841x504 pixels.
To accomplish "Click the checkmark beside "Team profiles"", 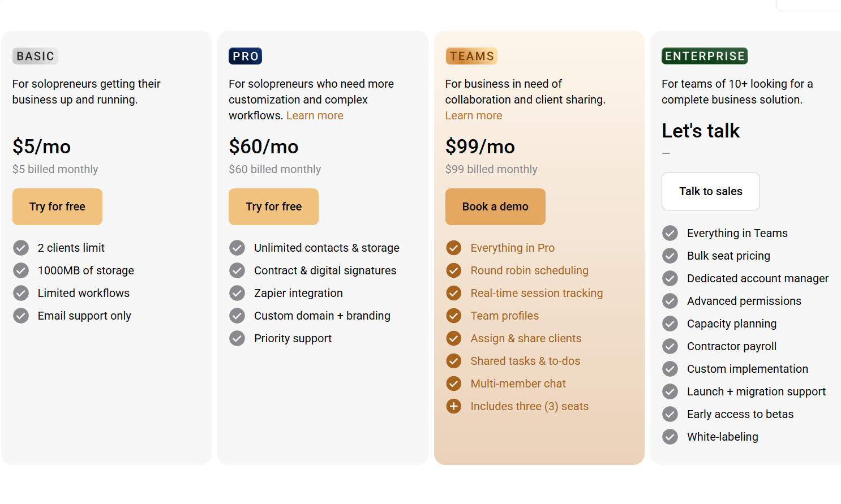I will 454,316.
